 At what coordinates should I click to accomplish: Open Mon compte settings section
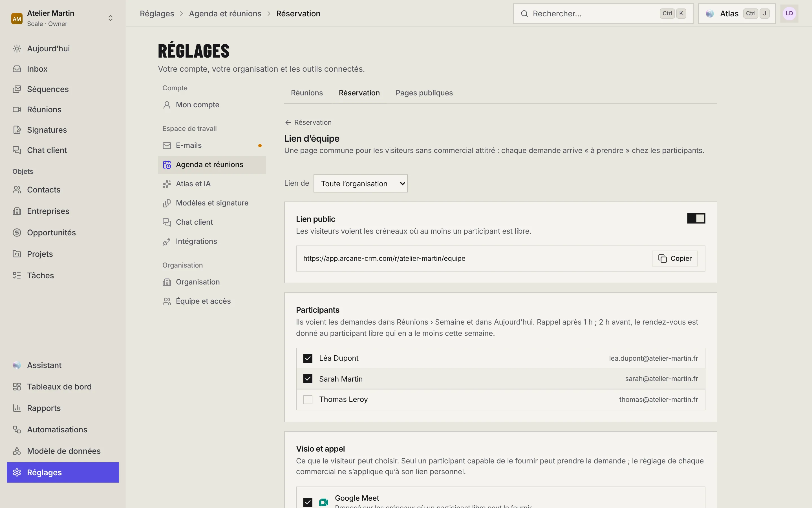click(x=212, y=105)
